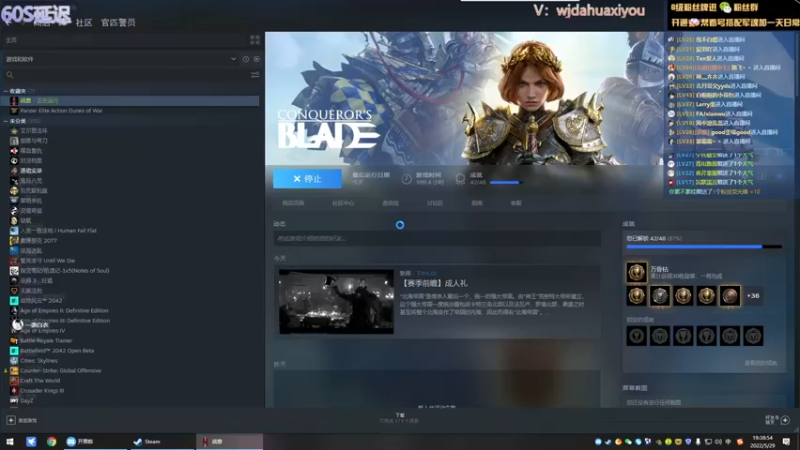Image resolution: width=800 pixels, height=450 pixels.
Task: Click first unlocked achievement icon below 万骨枯
Action: (x=636, y=296)
